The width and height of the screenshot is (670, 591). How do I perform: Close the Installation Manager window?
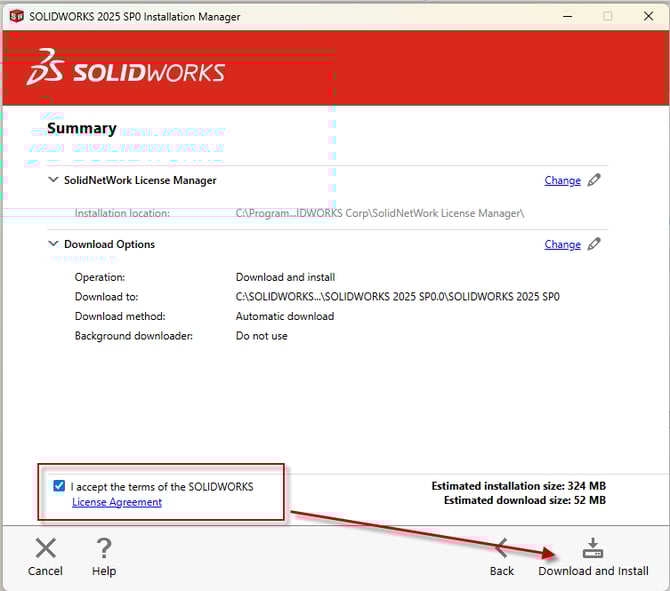[x=649, y=16]
